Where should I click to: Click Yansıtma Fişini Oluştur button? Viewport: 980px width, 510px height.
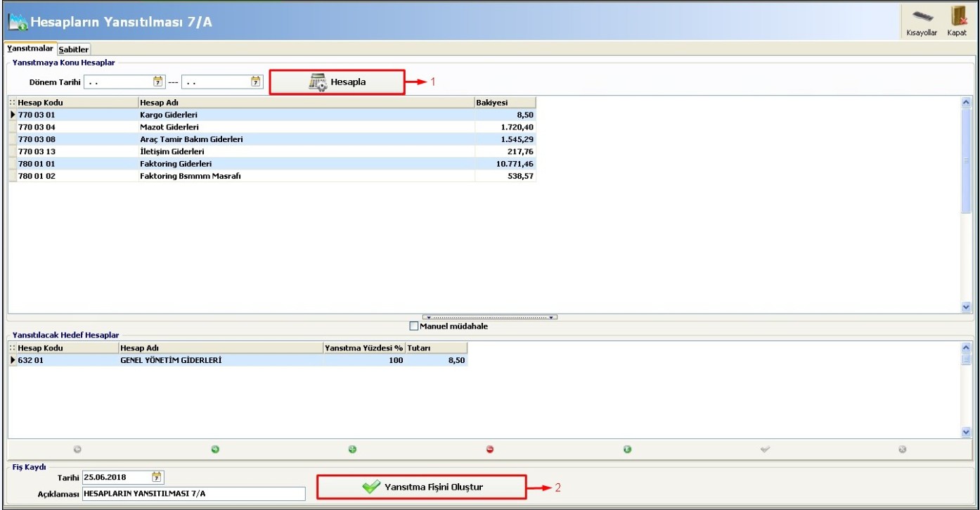[422, 487]
